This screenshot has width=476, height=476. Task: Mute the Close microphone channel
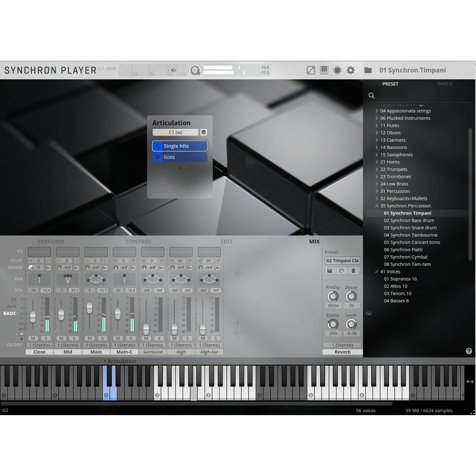[x=33, y=338]
